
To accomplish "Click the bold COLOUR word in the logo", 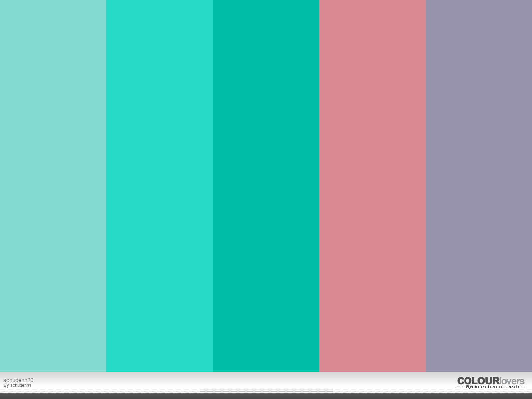I will (478, 381).
